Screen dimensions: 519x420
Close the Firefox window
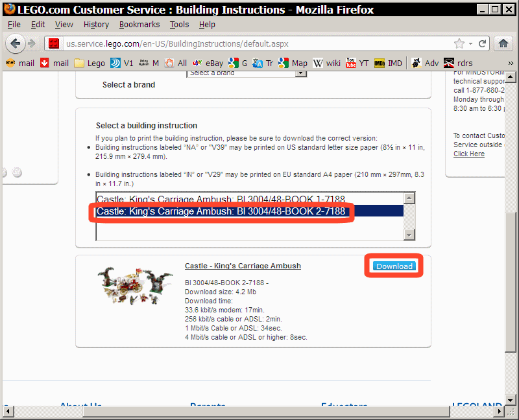tap(509, 9)
